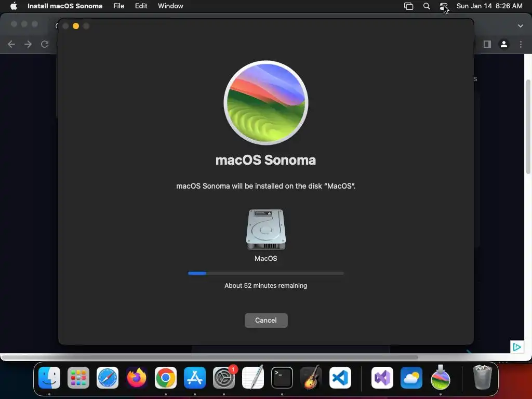The height and width of the screenshot is (399, 532).
Task: Open Visual Studio purple icon in Dock
Action: point(382,378)
